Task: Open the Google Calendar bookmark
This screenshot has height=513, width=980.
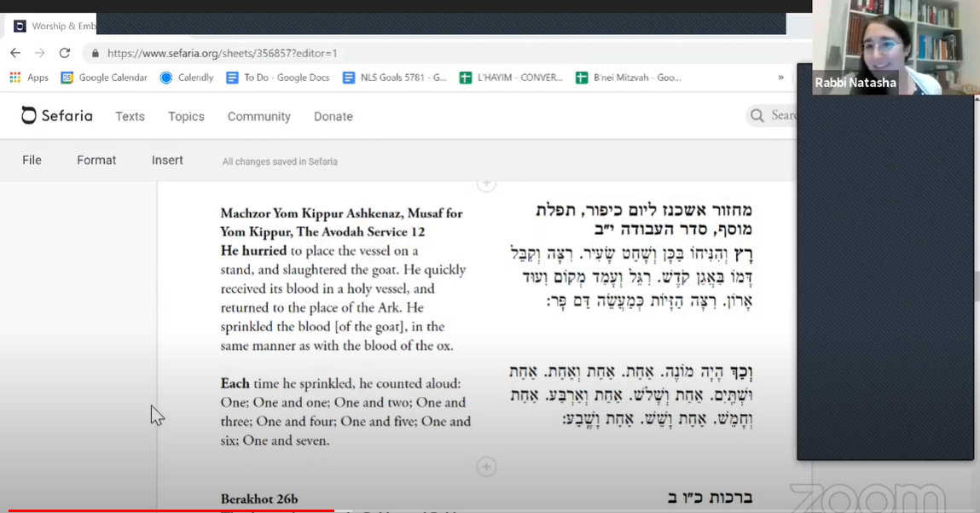Action: pyautogui.click(x=104, y=78)
